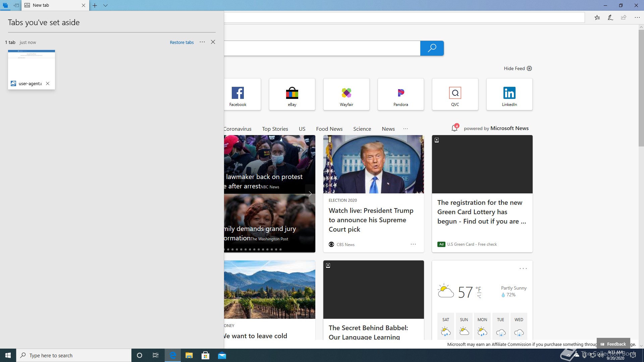Screen dimensions: 644x362
Task: Open Microsoft Store from taskbar
Action: coord(205,355)
